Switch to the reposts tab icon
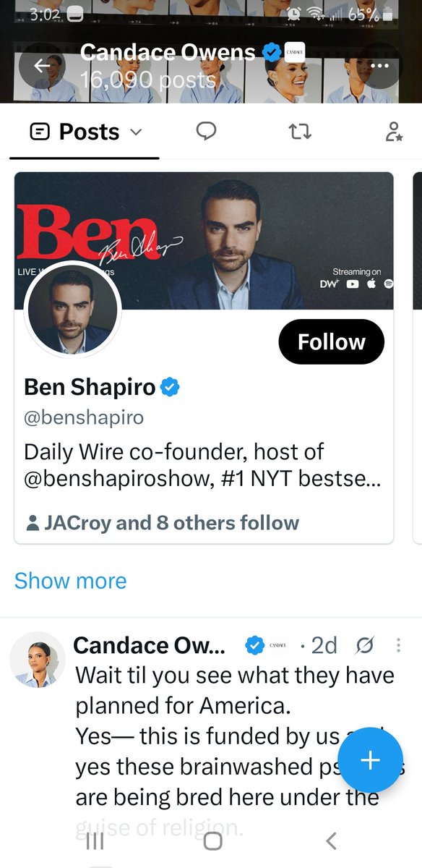The image size is (422, 868). click(300, 132)
